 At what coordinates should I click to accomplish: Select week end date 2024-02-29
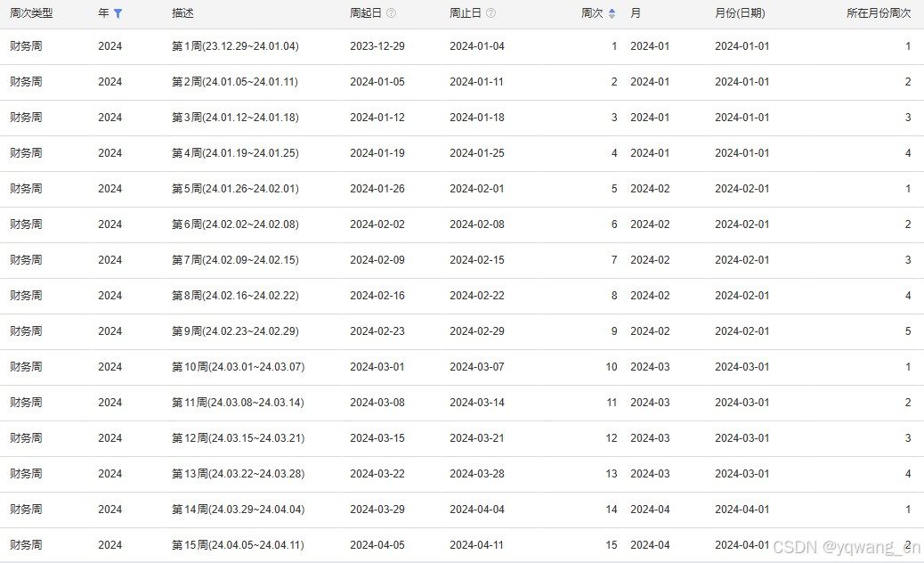pyautogui.click(x=477, y=331)
